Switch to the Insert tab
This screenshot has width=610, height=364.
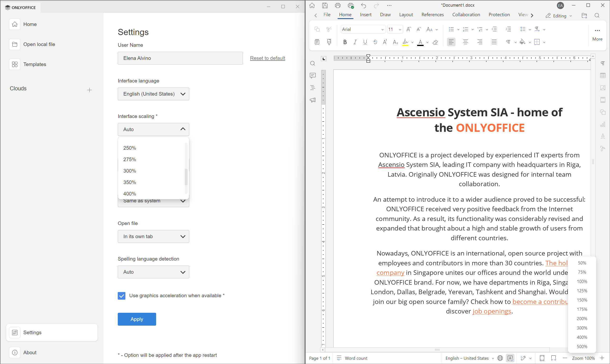coord(365,15)
